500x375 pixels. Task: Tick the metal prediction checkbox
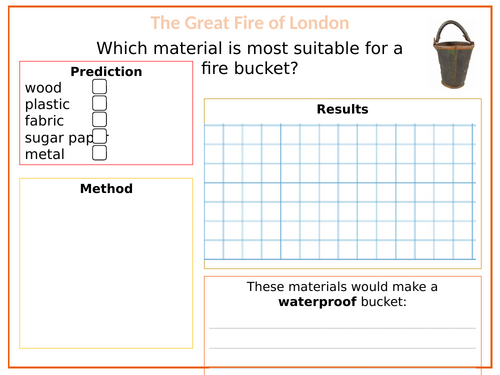(99, 153)
